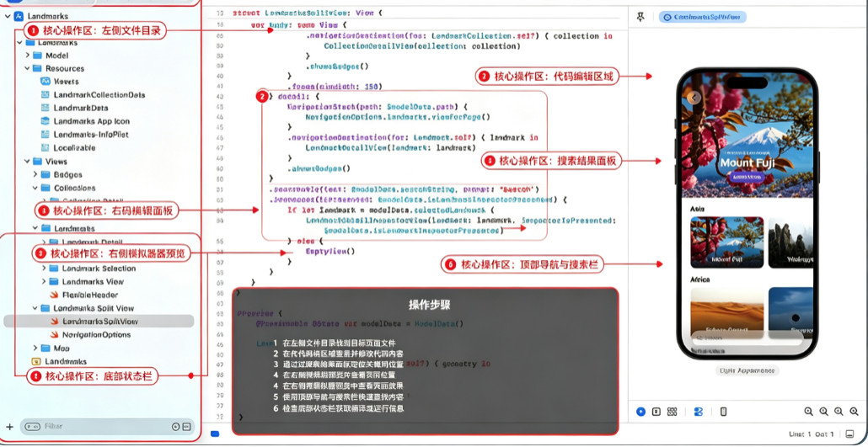The height and width of the screenshot is (447, 868).
Task: Click the CollectionDetailView(collection: collection) code line
Action: 422,46
